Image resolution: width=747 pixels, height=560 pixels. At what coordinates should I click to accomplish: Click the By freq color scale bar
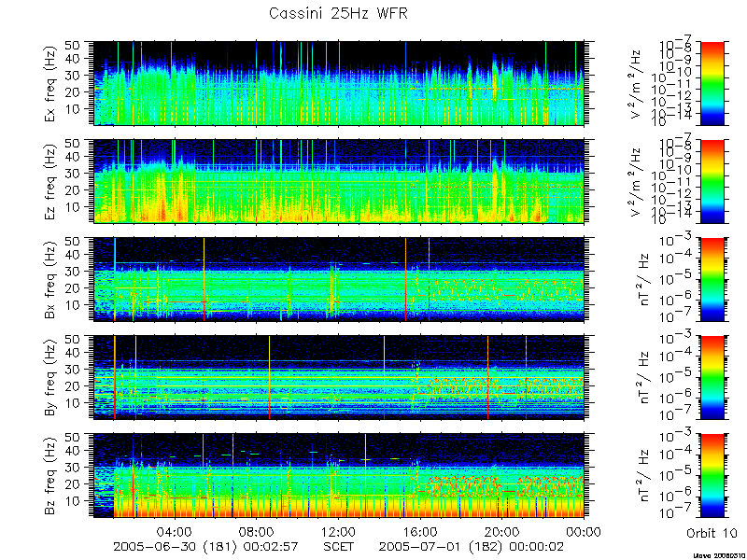click(712, 378)
